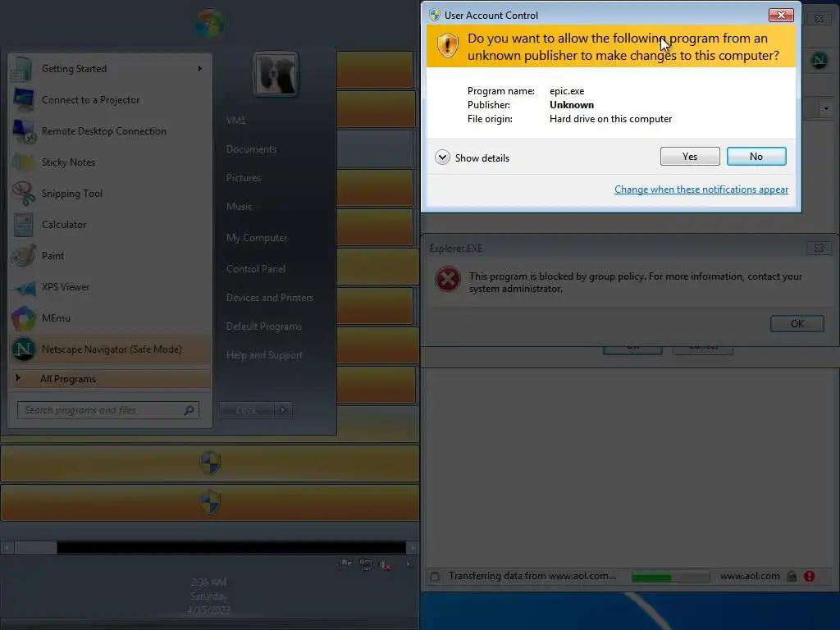840x630 pixels.
Task: Click the status bar padlock icon
Action: click(x=792, y=577)
